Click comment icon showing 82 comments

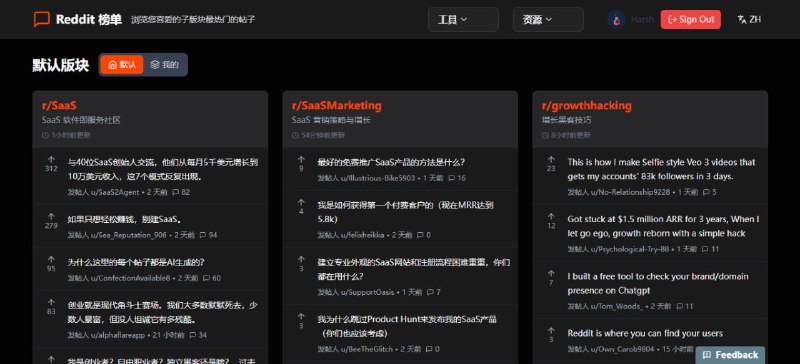(x=176, y=192)
